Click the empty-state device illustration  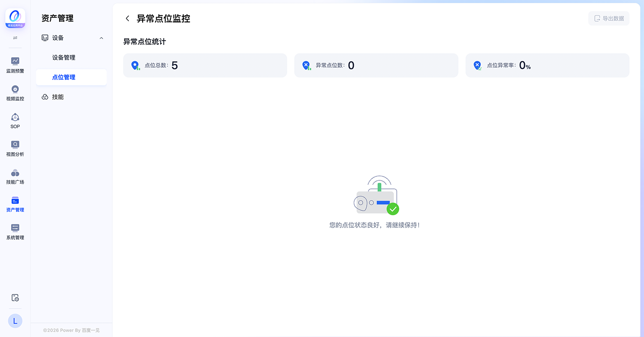[376, 195]
